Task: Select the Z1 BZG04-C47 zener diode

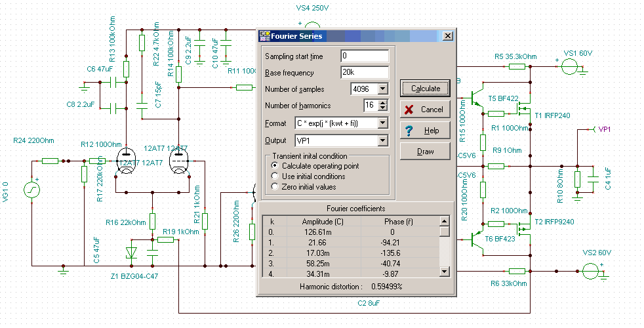Action: (x=131, y=253)
